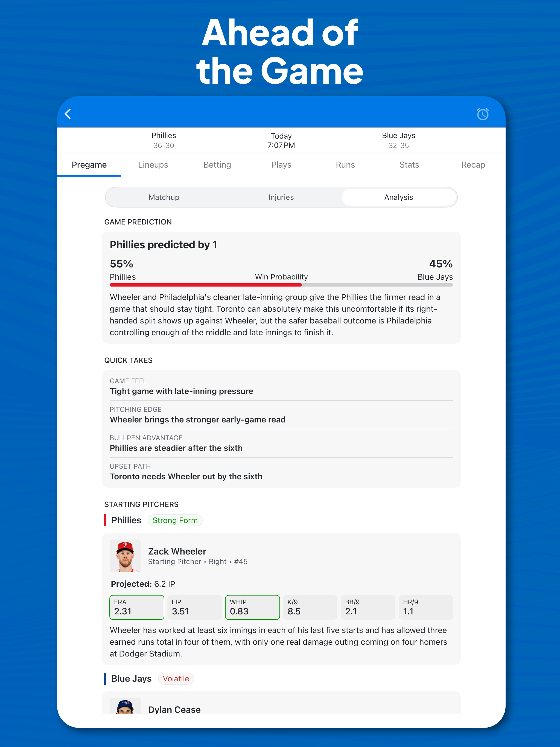Image resolution: width=560 pixels, height=747 pixels.
Task: Tap the Phillies team header
Action: click(x=164, y=140)
